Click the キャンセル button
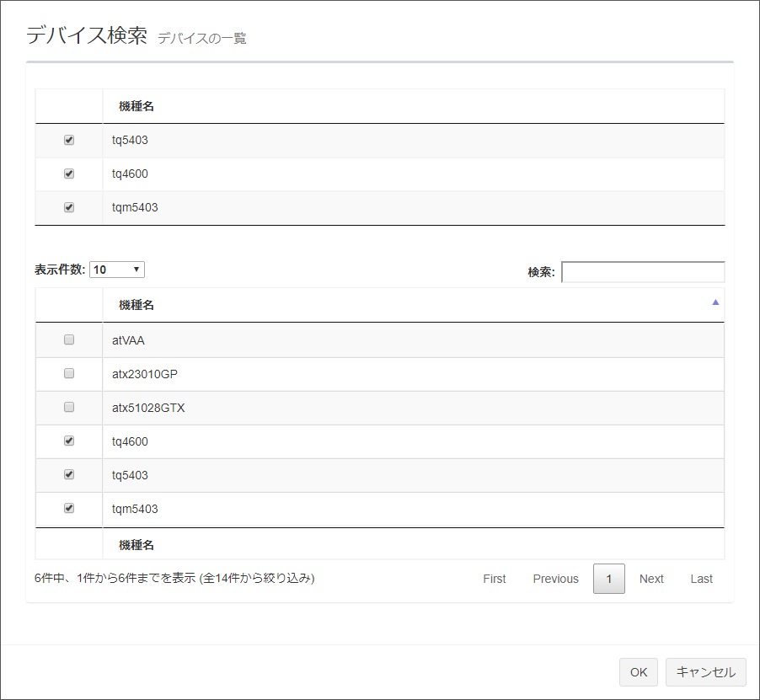 (x=706, y=671)
